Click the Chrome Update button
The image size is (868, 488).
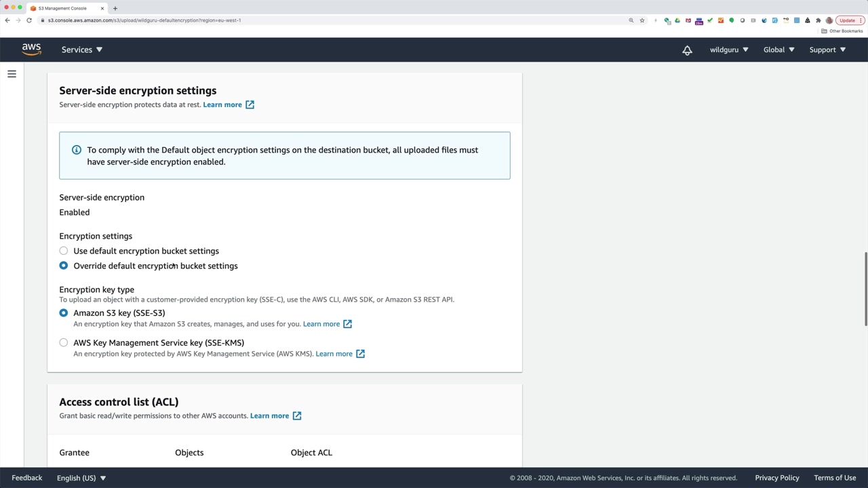click(847, 20)
